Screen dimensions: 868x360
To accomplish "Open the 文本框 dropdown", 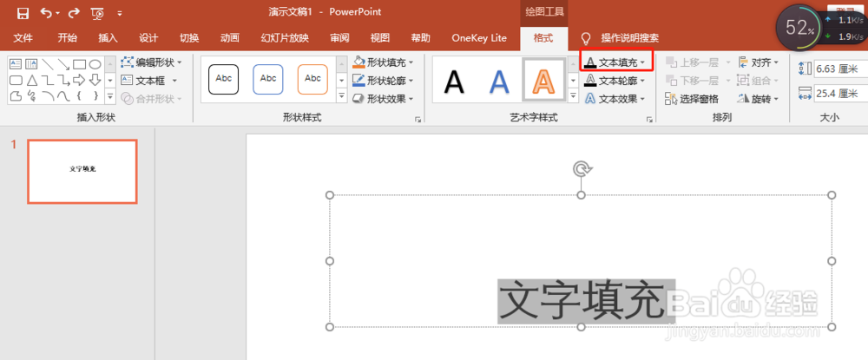I will point(149,81).
